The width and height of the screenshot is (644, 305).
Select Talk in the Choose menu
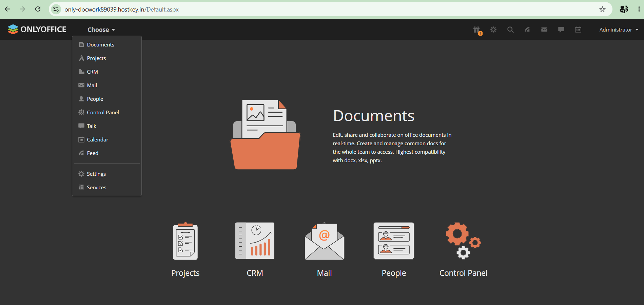(x=107, y=126)
